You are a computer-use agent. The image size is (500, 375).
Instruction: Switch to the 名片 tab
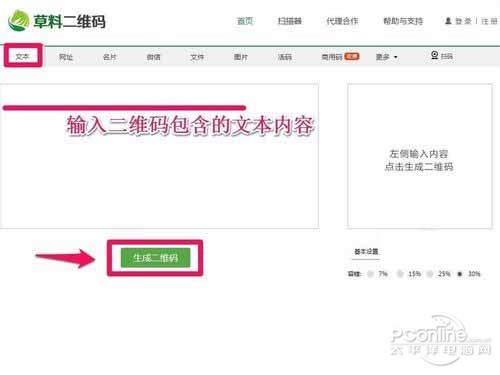(110, 57)
